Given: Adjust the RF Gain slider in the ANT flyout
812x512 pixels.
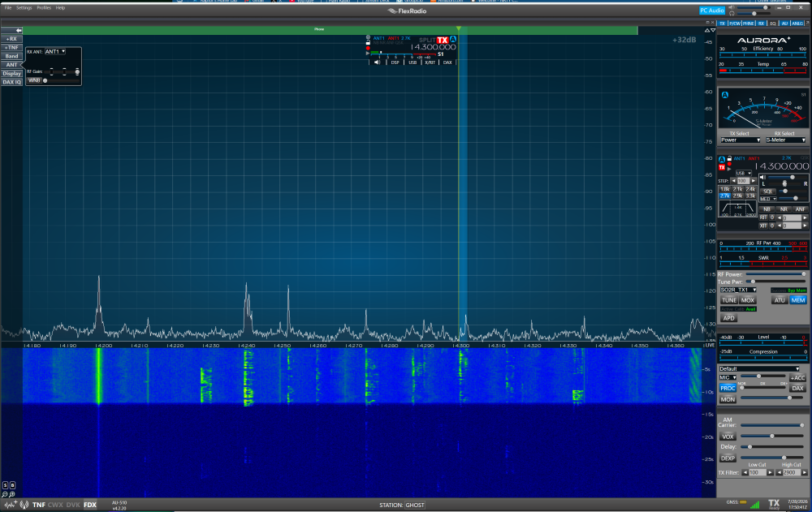Looking at the screenshot, I should 63,71.
